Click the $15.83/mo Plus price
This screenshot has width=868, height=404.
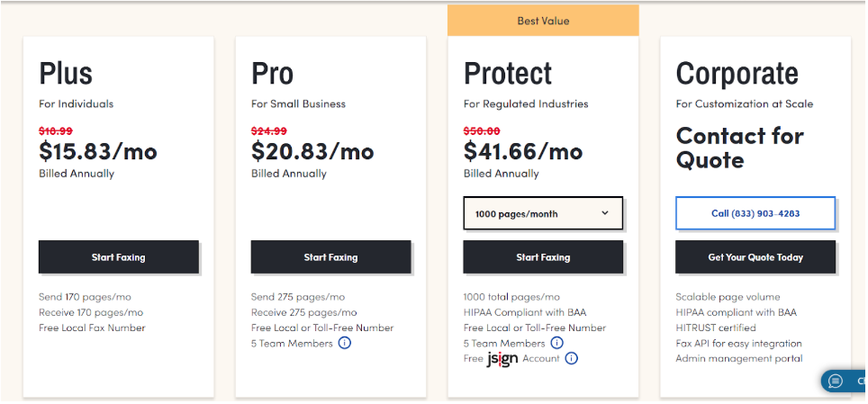[98, 150]
